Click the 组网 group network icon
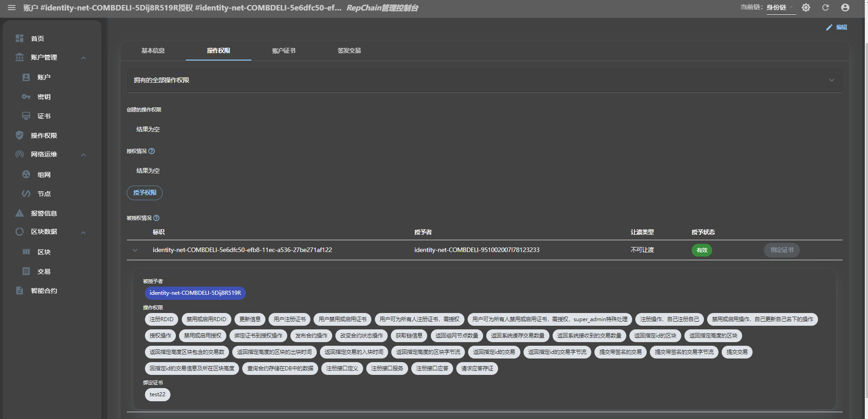 pyautogui.click(x=26, y=174)
